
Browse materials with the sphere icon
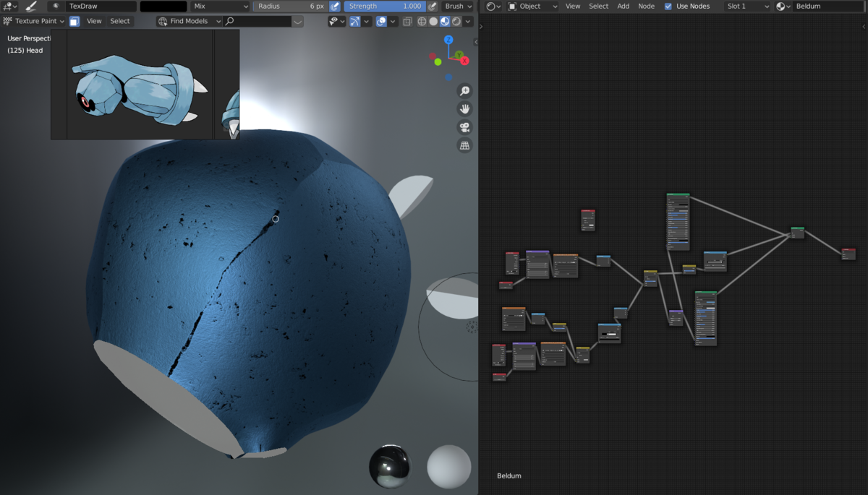[783, 6]
